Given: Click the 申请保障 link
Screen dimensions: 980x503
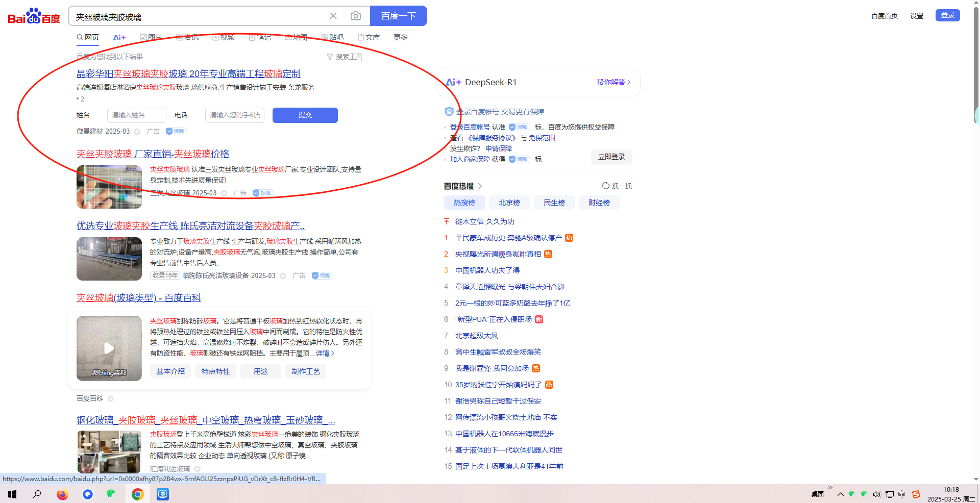Looking at the screenshot, I should click(x=499, y=148).
